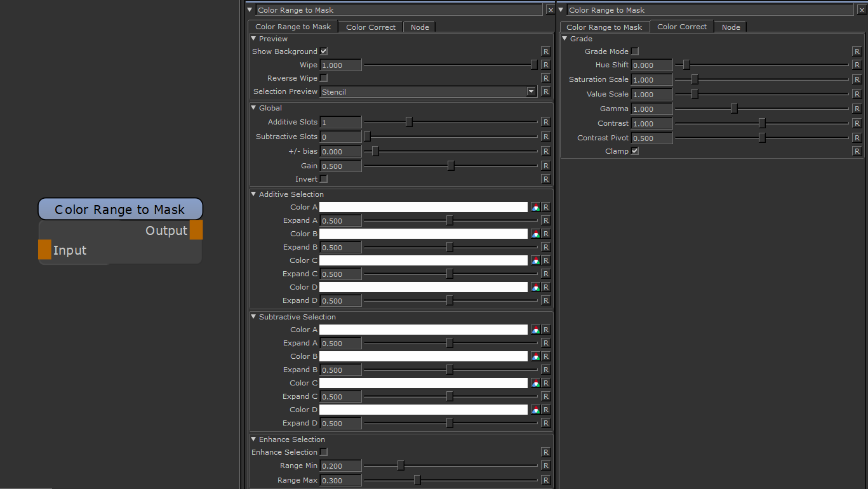This screenshot has width=868, height=489.
Task: Collapse the Grade section
Action: coord(565,39)
